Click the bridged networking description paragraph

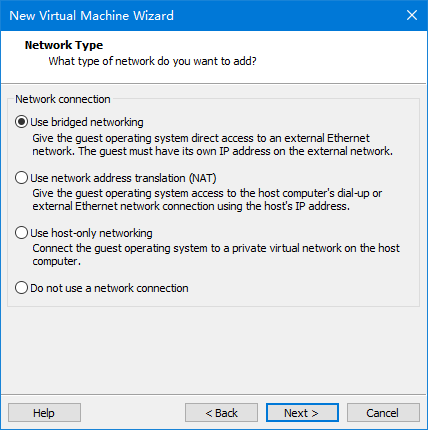(x=212, y=145)
